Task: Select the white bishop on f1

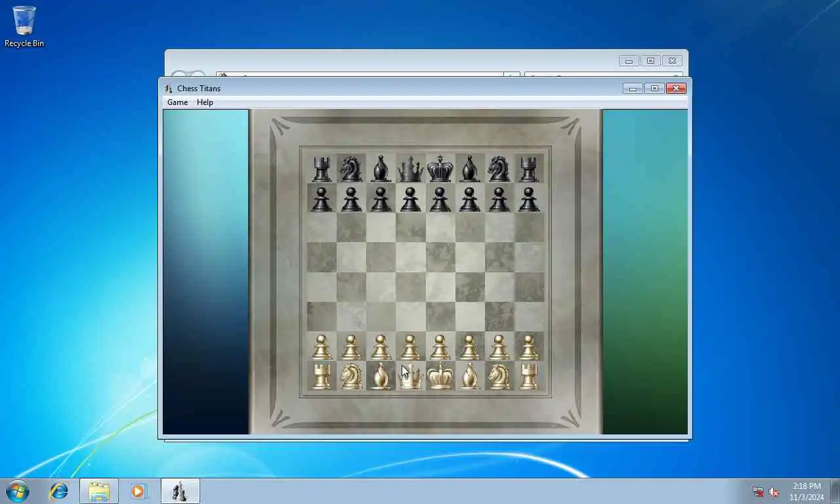Action: [470, 377]
